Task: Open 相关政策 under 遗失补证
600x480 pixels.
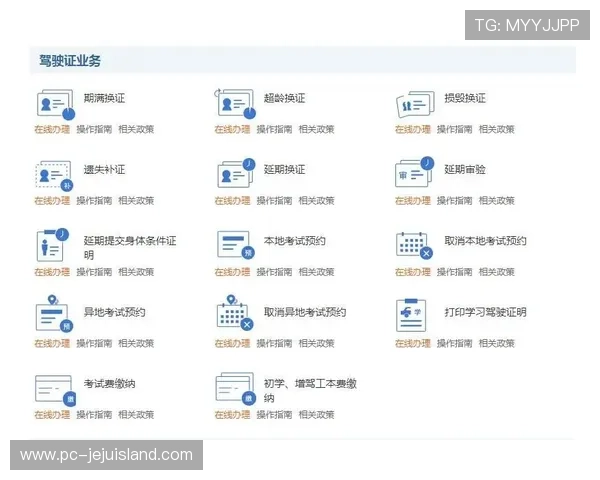Action: tap(136, 201)
